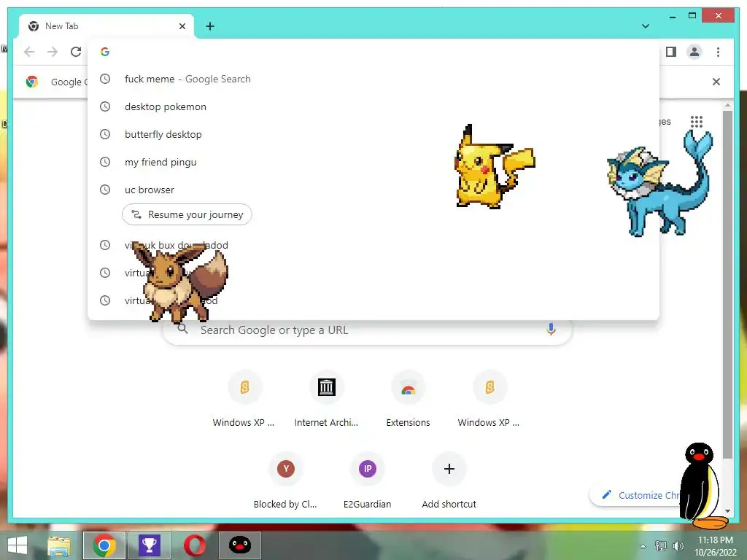The image size is (747, 560).
Task: Choose the 'desktop pokemon' suggestion
Action: pos(373,106)
